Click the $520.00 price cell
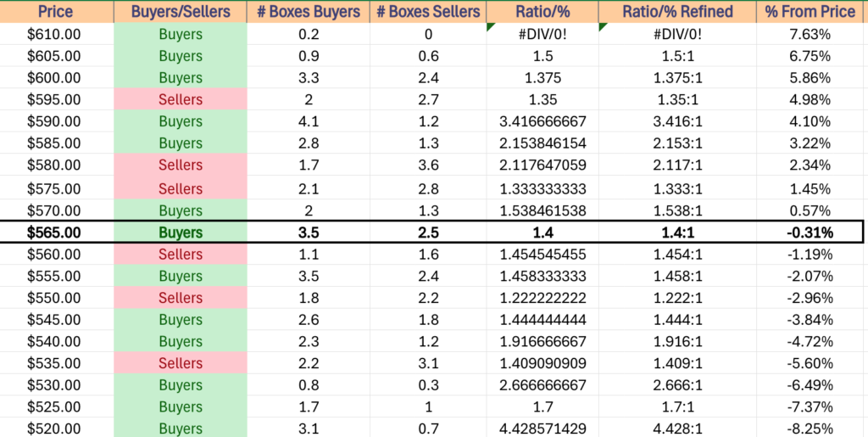868x437 pixels. [x=57, y=428]
